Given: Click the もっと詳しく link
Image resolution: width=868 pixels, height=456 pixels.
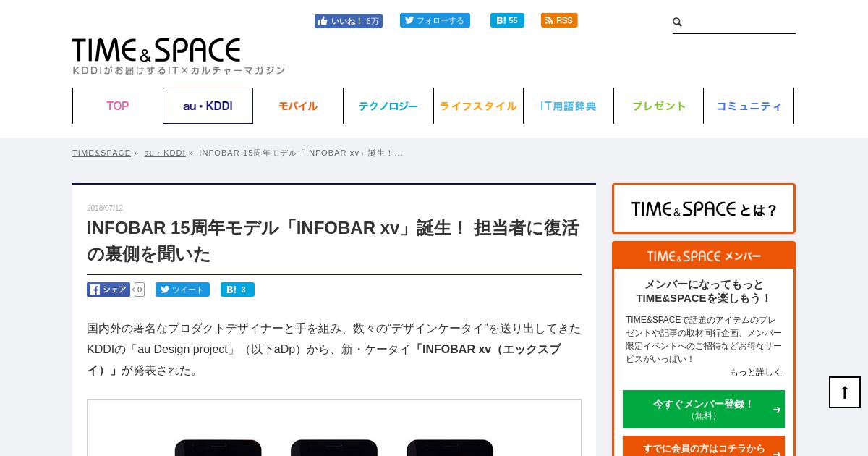Looking at the screenshot, I should [756, 372].
